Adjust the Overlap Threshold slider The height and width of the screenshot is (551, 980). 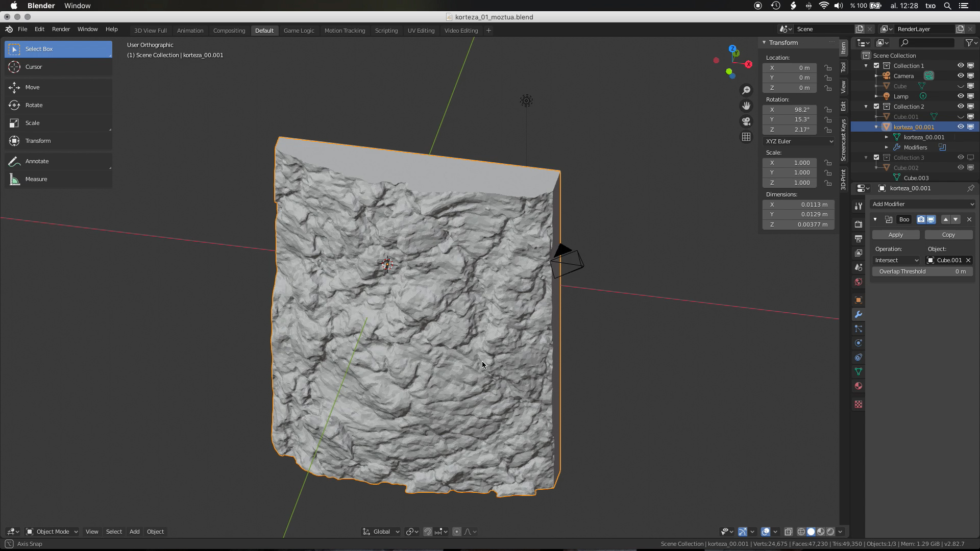click(922, 271)
